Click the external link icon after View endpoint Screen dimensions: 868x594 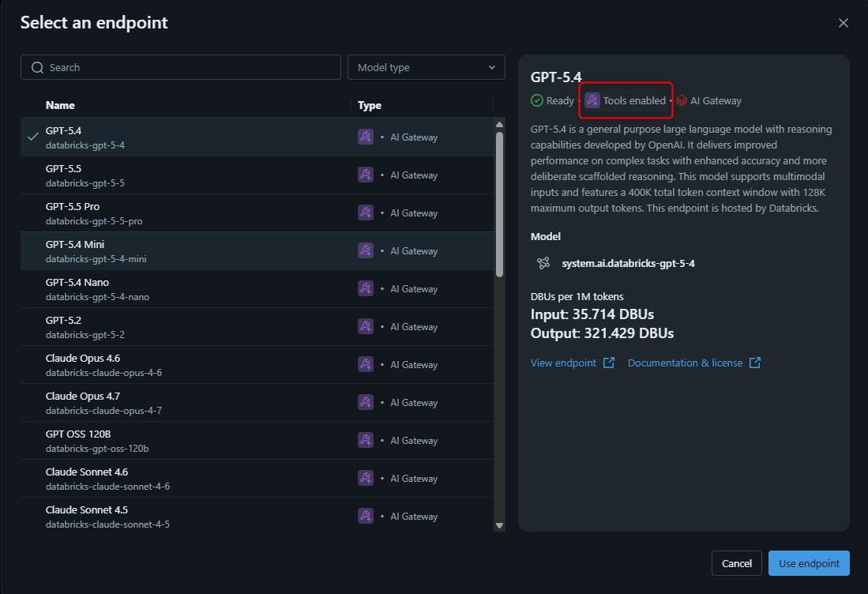coord(608,363)
